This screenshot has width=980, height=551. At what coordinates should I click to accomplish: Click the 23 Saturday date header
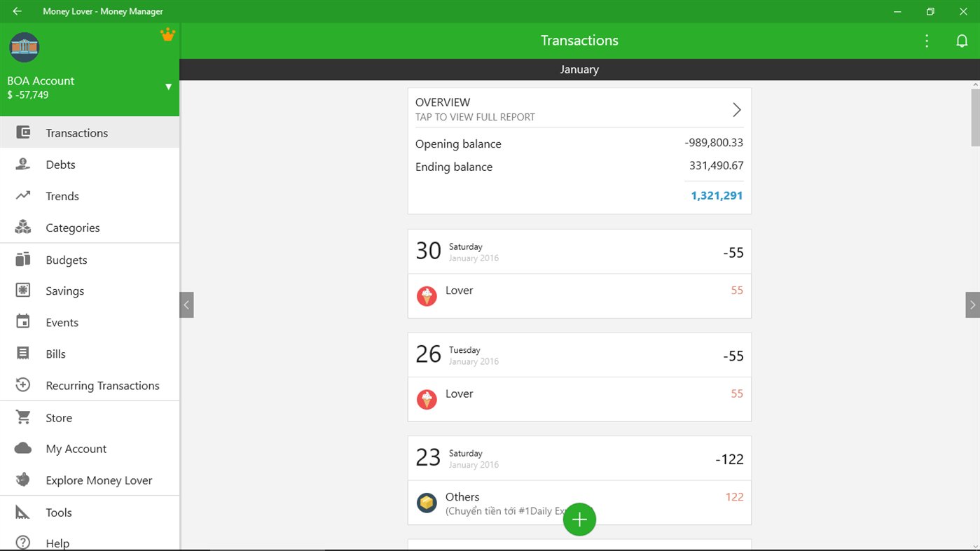(x=579, y=459)
